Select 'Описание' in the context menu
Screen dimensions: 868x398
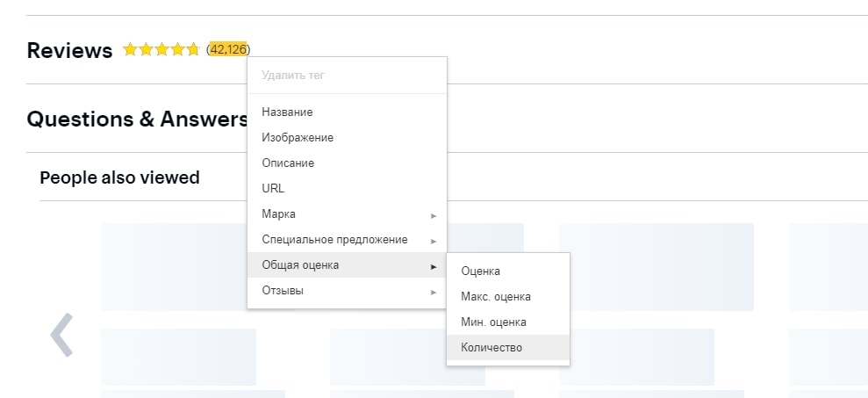click(288, 163)
